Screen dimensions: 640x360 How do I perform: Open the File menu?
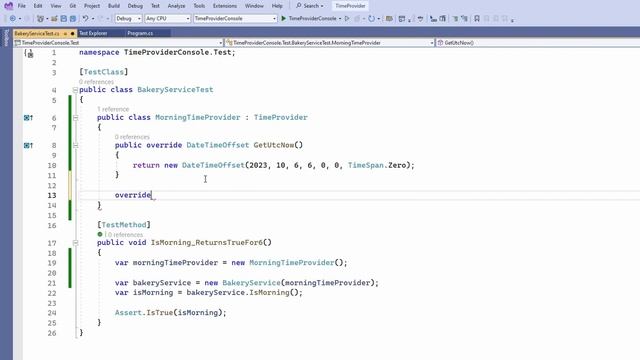[22, 6]
